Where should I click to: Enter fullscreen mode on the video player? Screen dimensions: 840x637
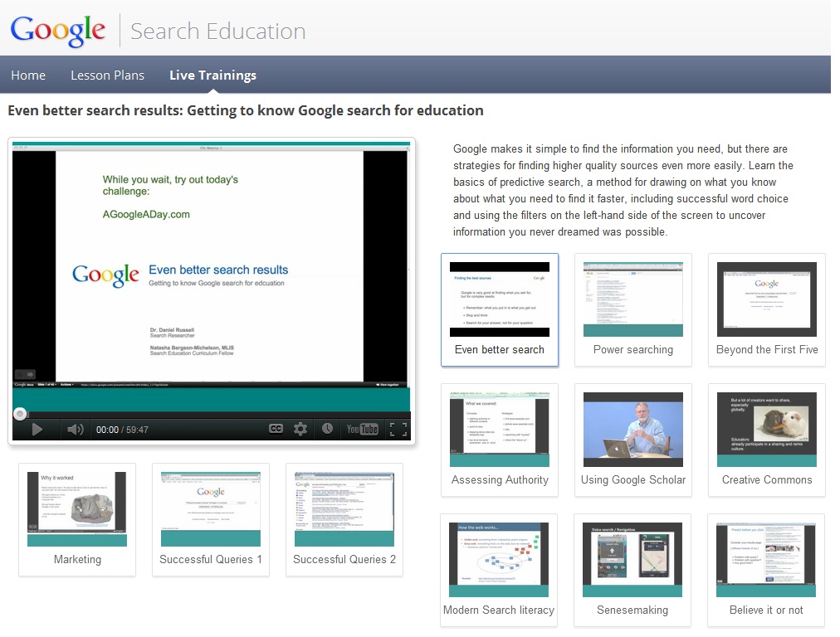click(x=398, y=430)
